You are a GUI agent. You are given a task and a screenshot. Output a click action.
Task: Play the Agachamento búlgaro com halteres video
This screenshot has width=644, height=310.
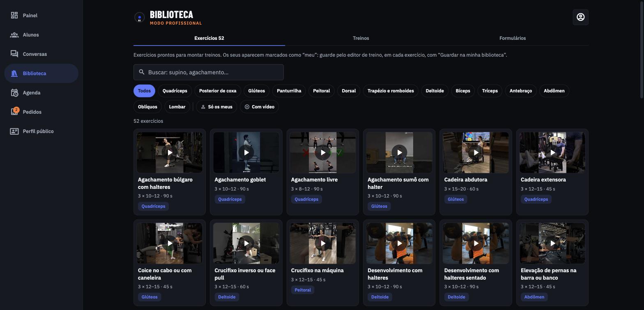click(170, 152)
